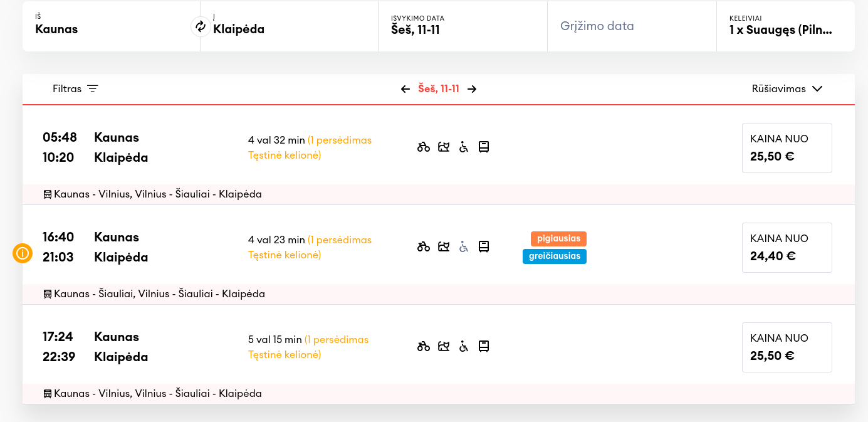Swap origin and destination stations
This screenshot has height=422, width=868.
[201, 26]
